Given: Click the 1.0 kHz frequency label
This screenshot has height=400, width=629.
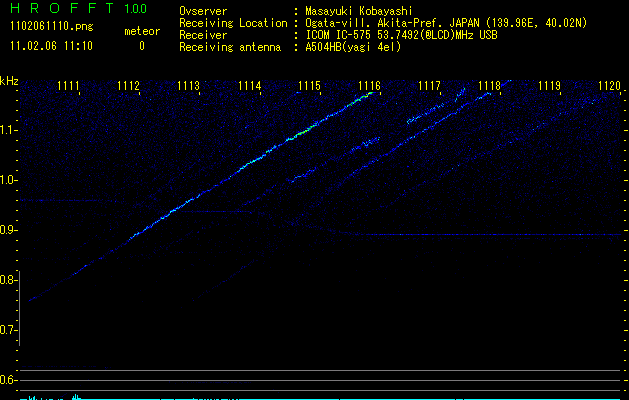Looking at the screenshot, I should point(8,180).
